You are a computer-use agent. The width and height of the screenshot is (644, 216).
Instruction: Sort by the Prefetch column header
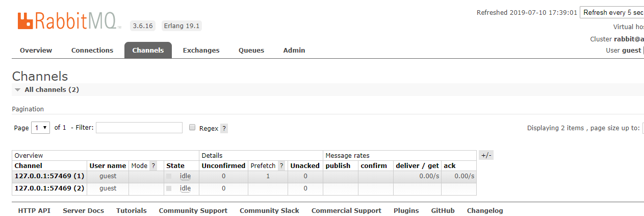[263, 166]
